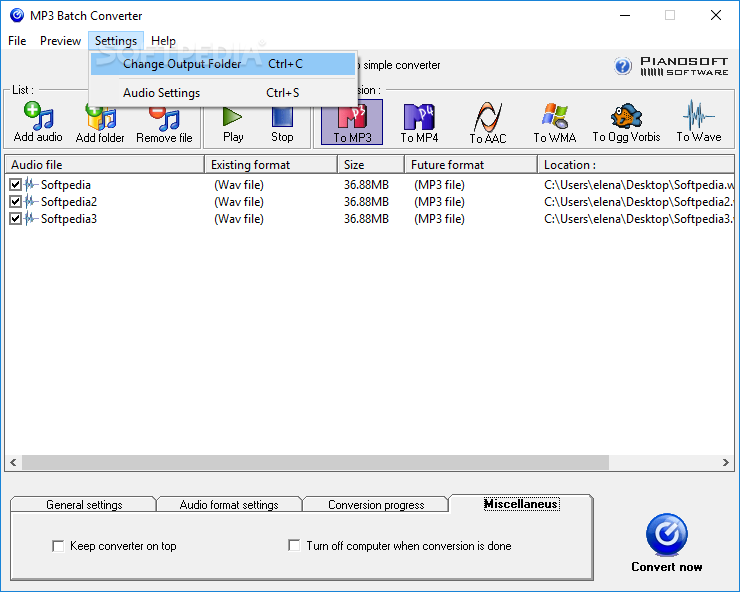The image size is (740, 592).
Task: Minimize the MP3 Batch Converter window
Action: click(x=625, y=15)
